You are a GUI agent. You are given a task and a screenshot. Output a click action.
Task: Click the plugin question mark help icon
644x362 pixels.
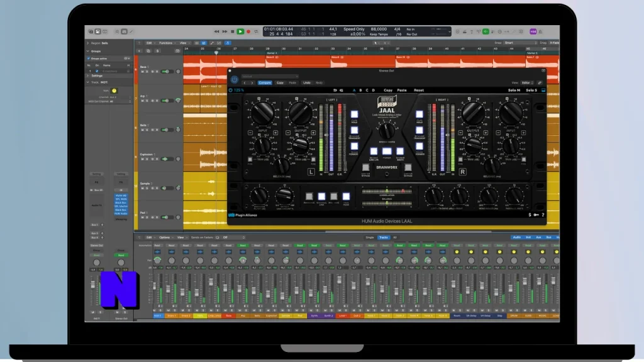point(543,215)
